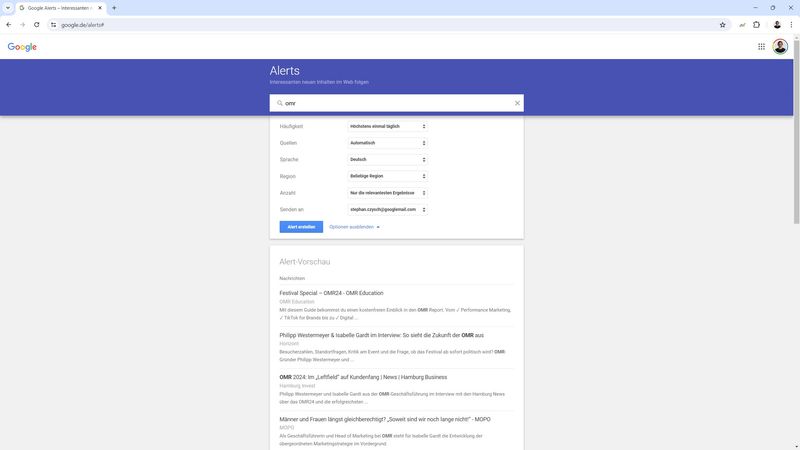The width and height of the screenshot is (800, 450).
Task: Open Chrome profile icon in toolbar
Action: click(x=777, y=24)
